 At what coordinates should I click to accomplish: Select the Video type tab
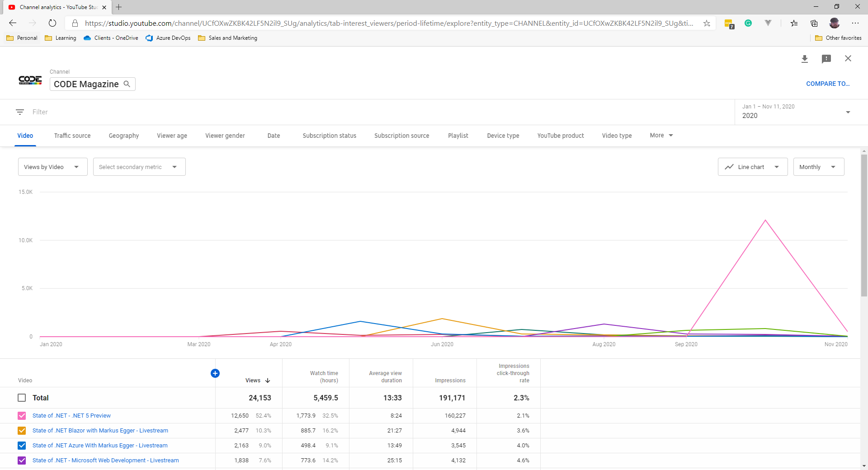[x=617, y=136]
